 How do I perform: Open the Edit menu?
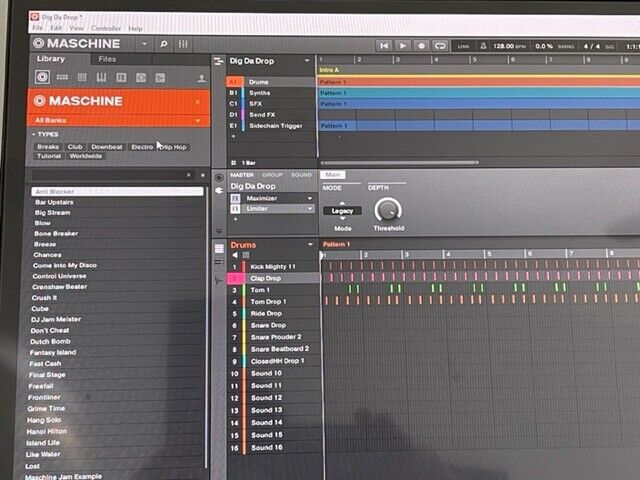tap(56, 28)
